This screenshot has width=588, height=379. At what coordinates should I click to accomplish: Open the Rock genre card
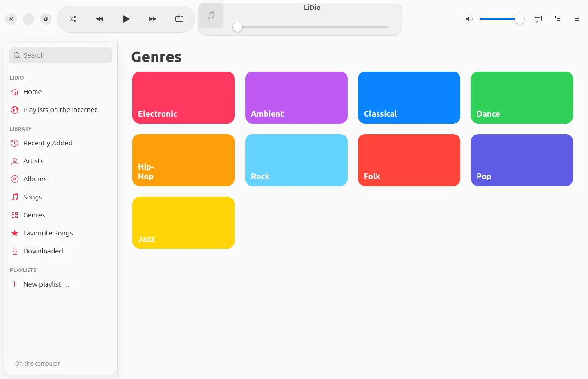[x=296, y=160]
